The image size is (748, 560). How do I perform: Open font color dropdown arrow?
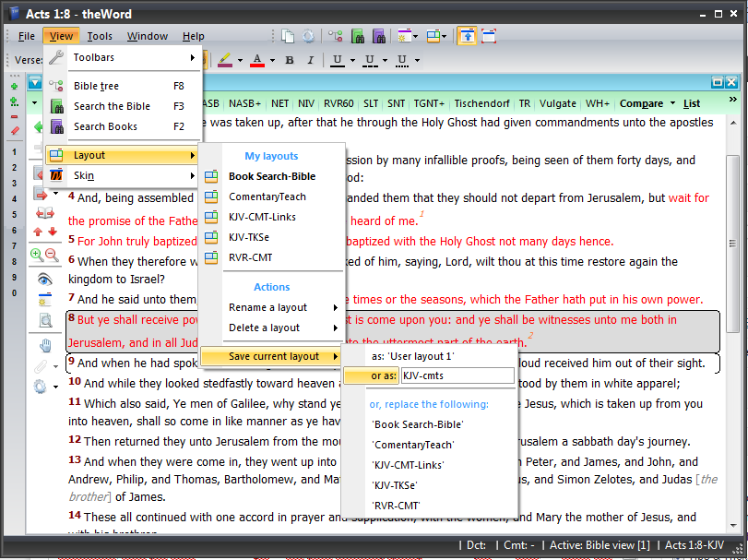tap(272, 60)
